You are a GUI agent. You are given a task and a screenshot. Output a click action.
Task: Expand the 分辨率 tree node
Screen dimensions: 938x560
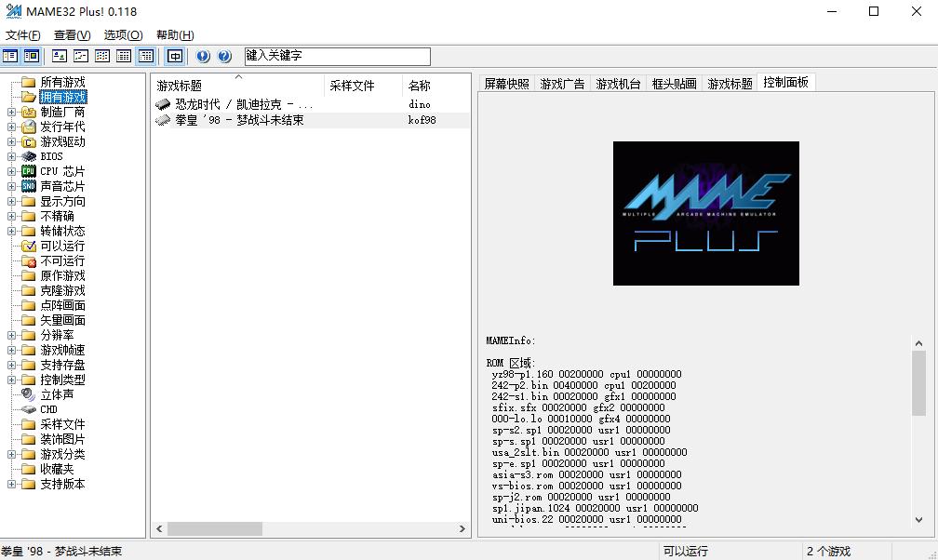pyautogui.click(x=11, y=336)
